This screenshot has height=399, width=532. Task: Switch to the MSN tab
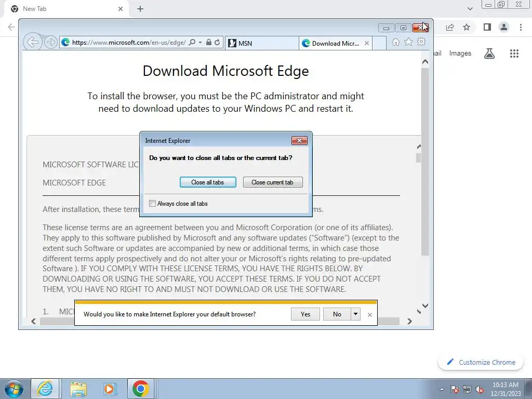point(262,43)
